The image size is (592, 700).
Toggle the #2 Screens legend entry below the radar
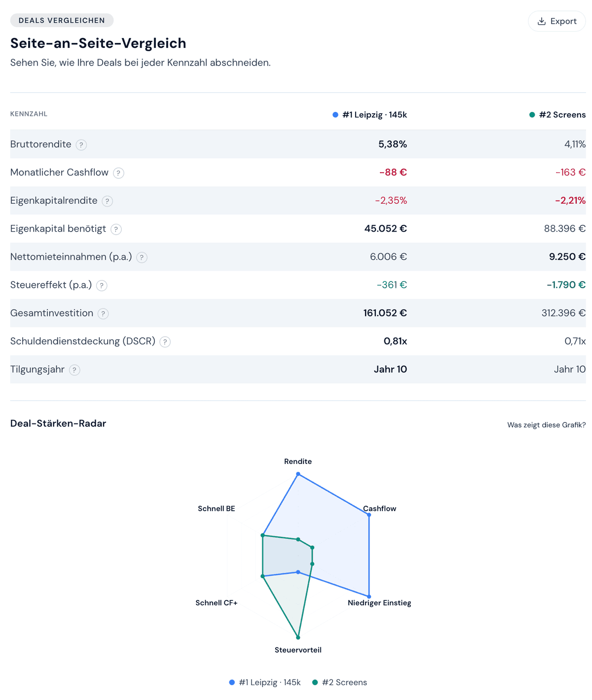point(340,682)
